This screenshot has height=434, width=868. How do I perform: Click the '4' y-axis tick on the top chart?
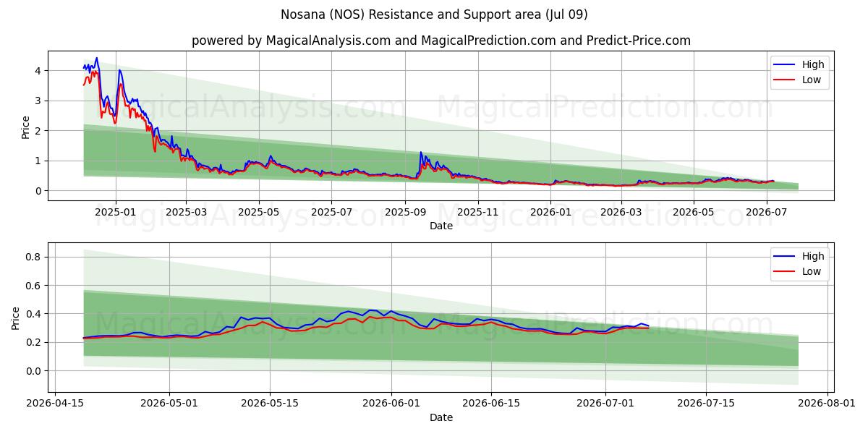(x=37, y=70)
